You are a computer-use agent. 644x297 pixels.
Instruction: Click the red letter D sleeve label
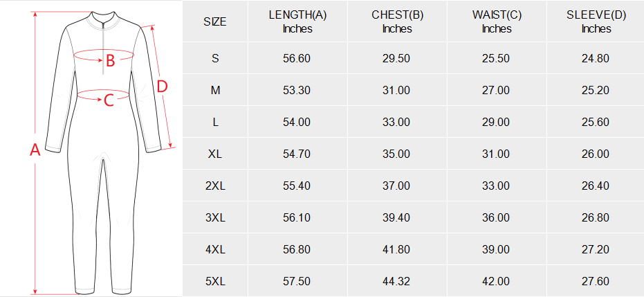pos(162,86)
